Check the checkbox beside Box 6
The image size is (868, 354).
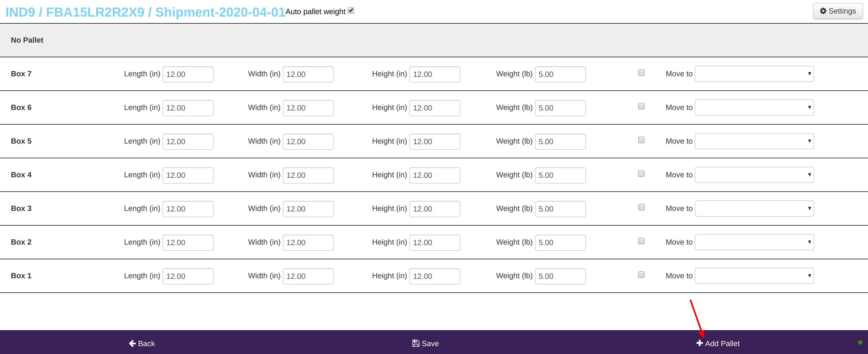pyautogui.click(x=641, y=106)
